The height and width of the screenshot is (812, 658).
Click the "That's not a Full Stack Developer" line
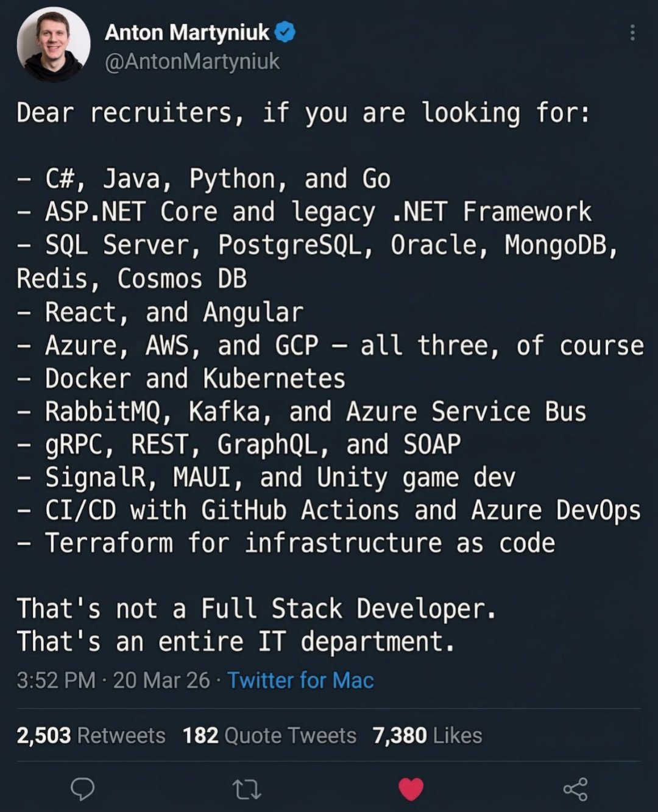click(256, 608)
